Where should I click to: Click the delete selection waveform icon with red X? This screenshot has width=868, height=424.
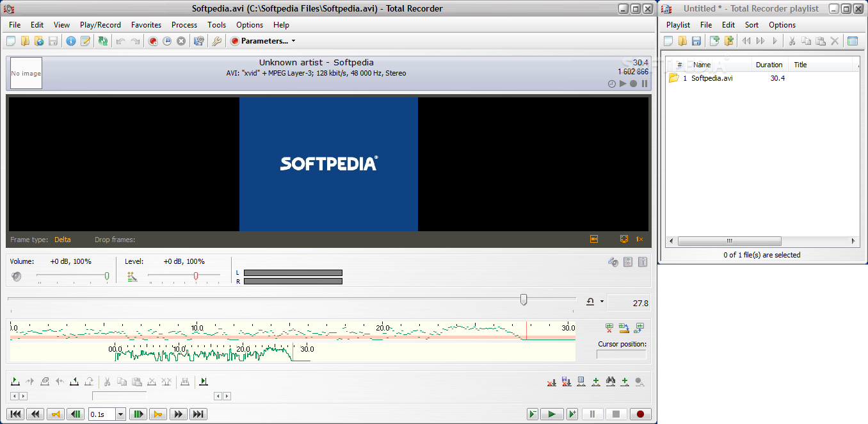[609, 328]
